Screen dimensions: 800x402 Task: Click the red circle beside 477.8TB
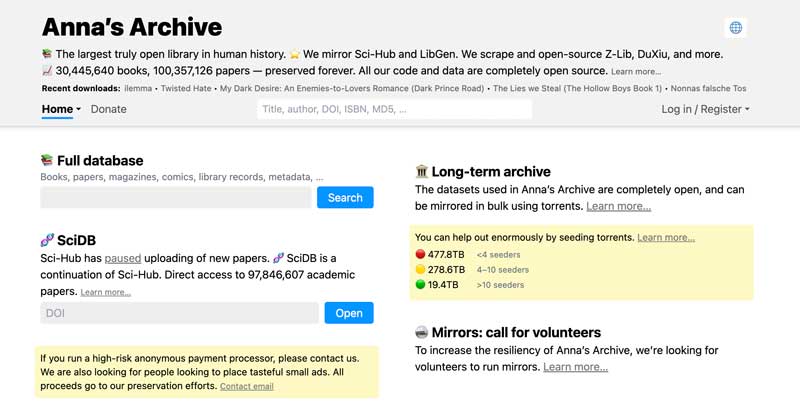(x=420, y=254)
